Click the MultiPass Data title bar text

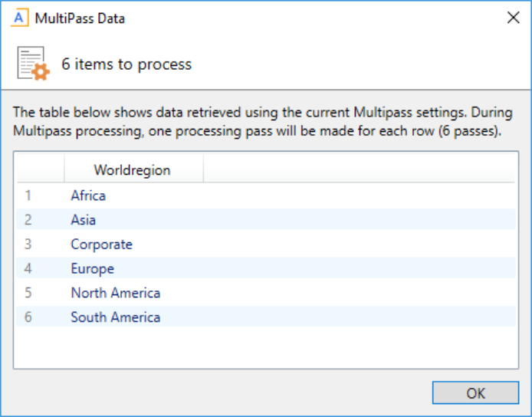pyautogui.click(x=80, y=18)
